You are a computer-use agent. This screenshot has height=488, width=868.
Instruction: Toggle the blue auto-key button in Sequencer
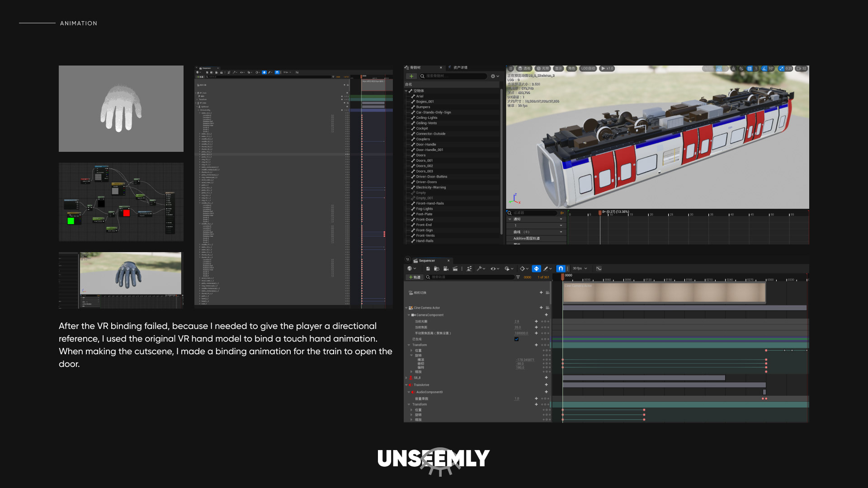[x=536, y=268]
